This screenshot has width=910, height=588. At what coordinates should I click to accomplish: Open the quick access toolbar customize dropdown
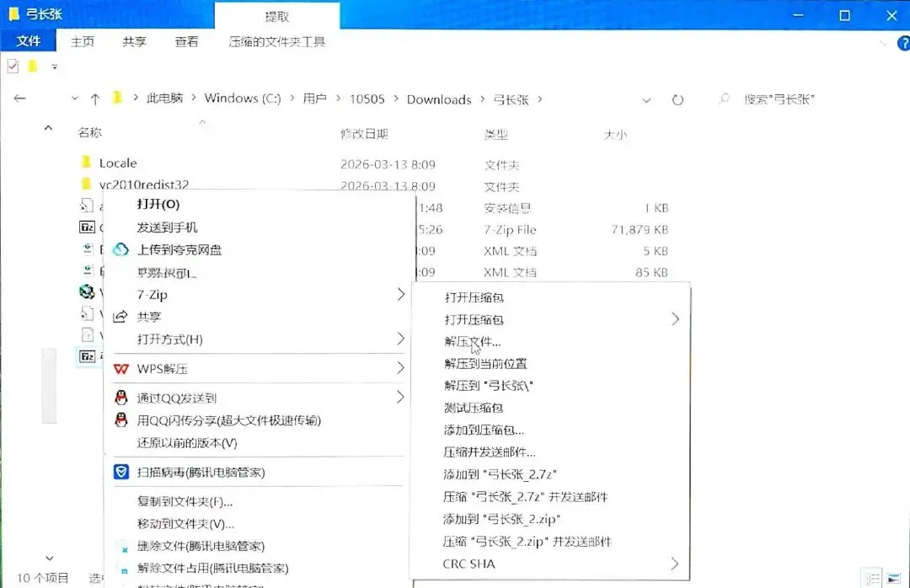(55, 67)
